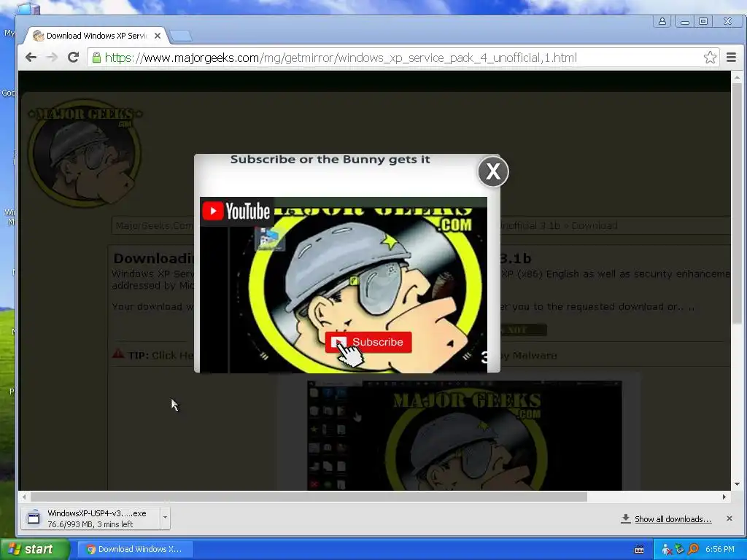Click Show all downloads link
747x560 pixels.
pos(673,519)
